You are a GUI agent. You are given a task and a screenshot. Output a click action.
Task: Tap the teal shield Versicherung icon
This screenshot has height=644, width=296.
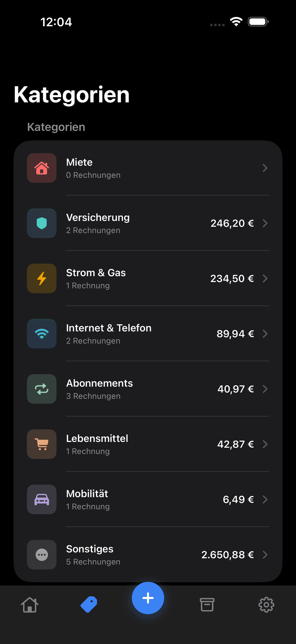42,223
